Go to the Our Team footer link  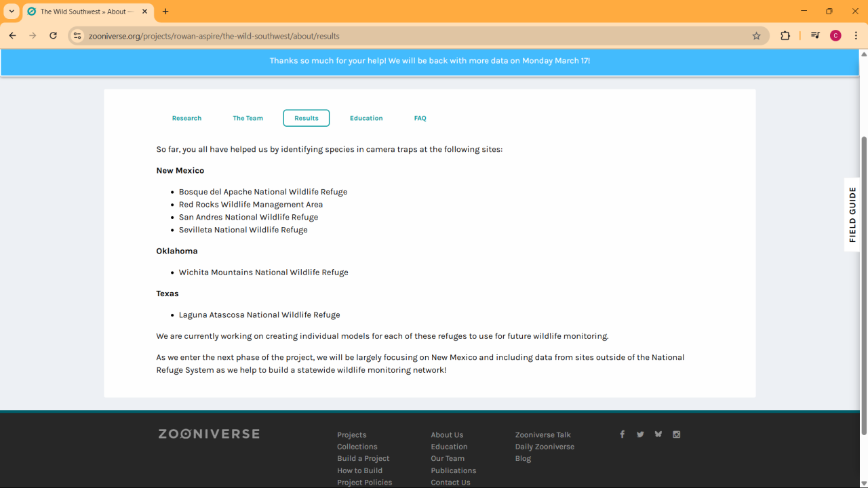coord(448,459)
